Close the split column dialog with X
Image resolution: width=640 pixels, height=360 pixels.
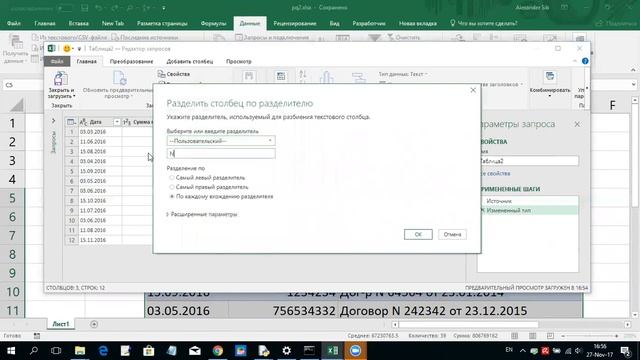point(473,90)
